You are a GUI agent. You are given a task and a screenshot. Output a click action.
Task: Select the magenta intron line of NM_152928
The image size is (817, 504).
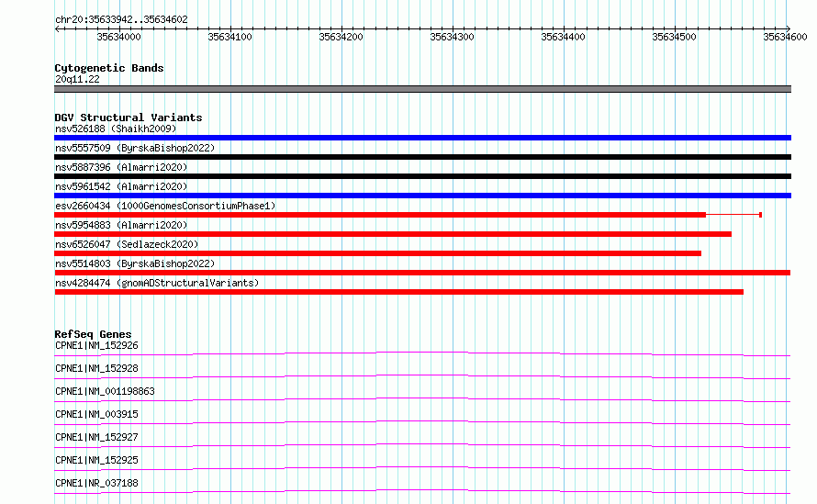422,375
